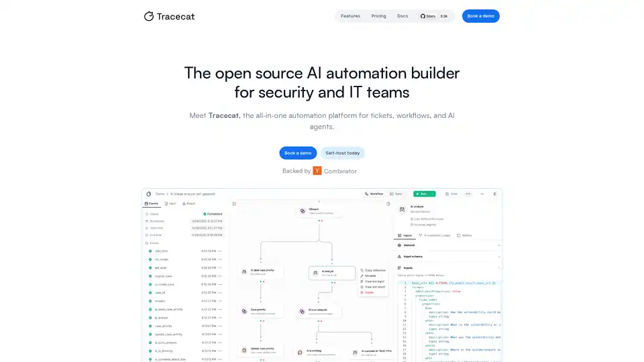
Task: Open the Run button dropdown arrow
Action: click(x=433, y=194)
